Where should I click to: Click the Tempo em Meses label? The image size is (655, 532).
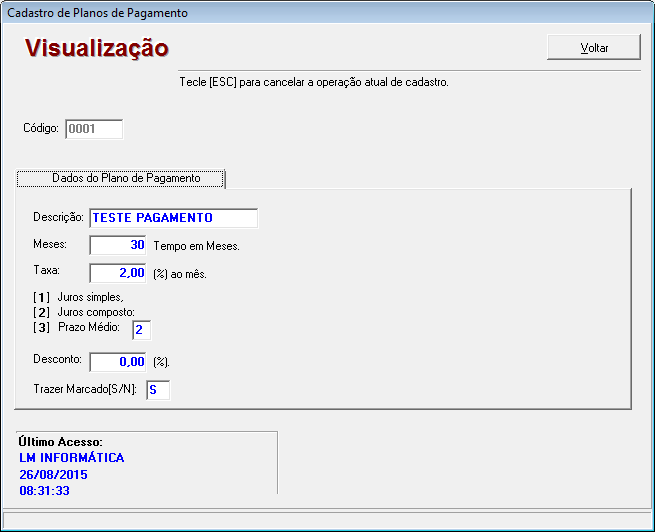point(196,246)
